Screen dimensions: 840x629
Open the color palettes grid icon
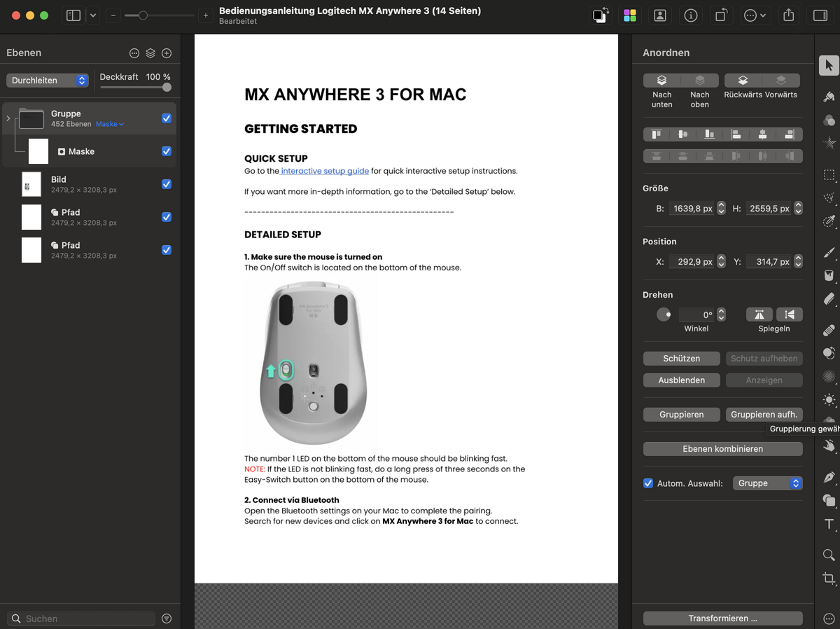pos(629,15)
